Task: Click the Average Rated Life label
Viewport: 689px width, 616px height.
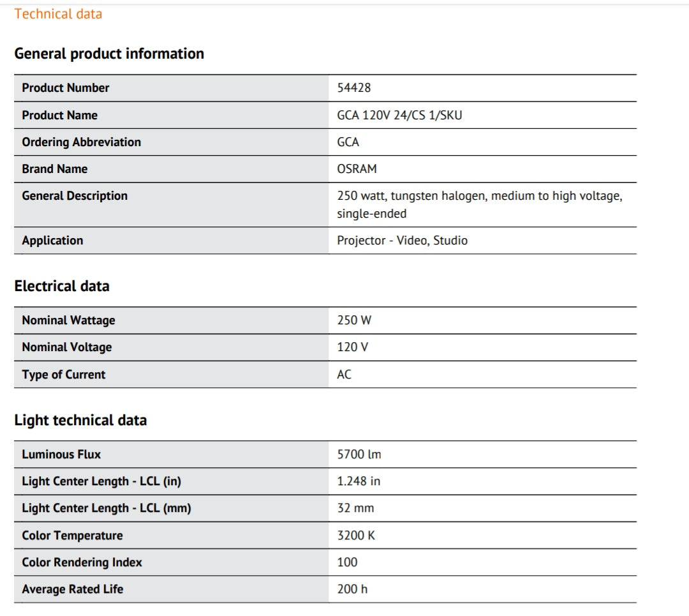Action: (72, 589)
